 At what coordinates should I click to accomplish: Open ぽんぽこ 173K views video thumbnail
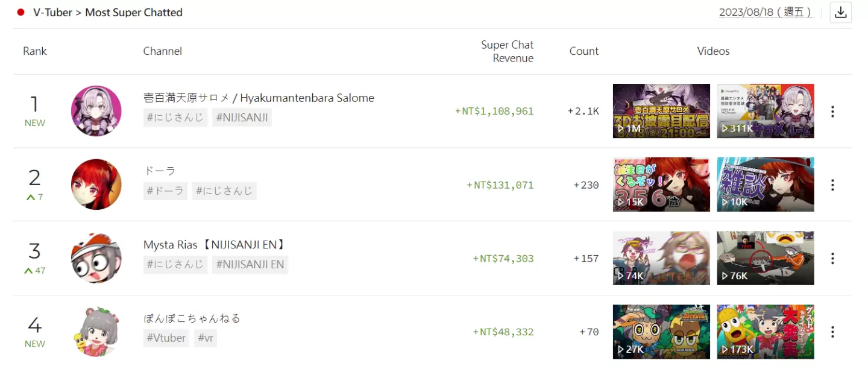pos(766,332)
